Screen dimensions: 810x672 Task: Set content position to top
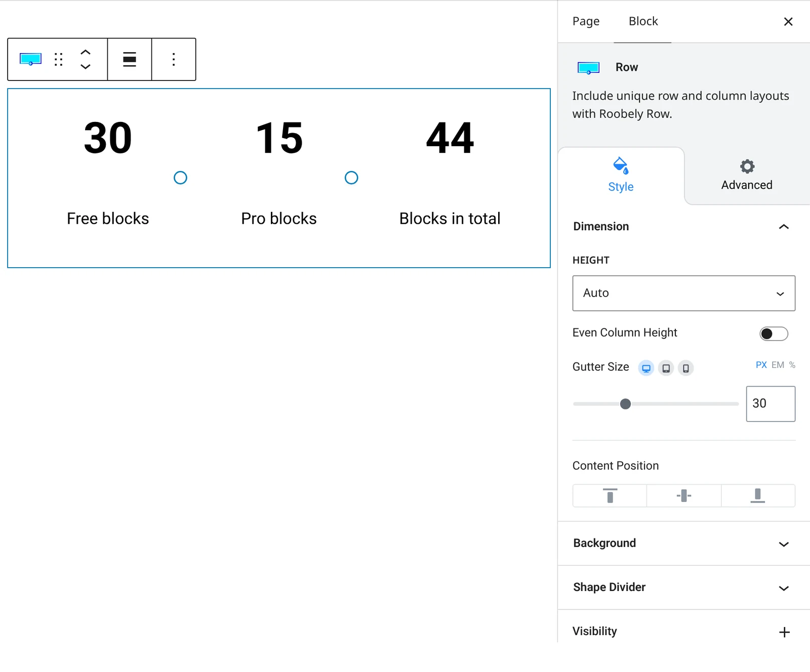coord(610,495)
